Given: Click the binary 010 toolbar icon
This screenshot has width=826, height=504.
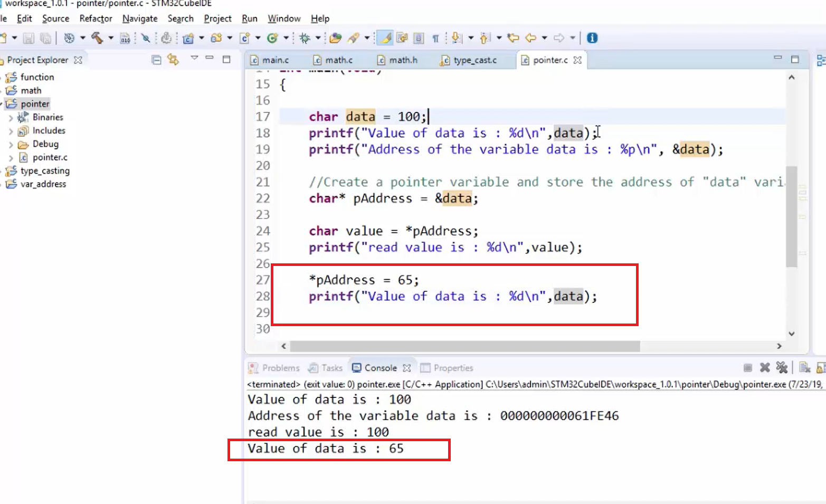Looking at the screenshot, I should click(125, 38).
